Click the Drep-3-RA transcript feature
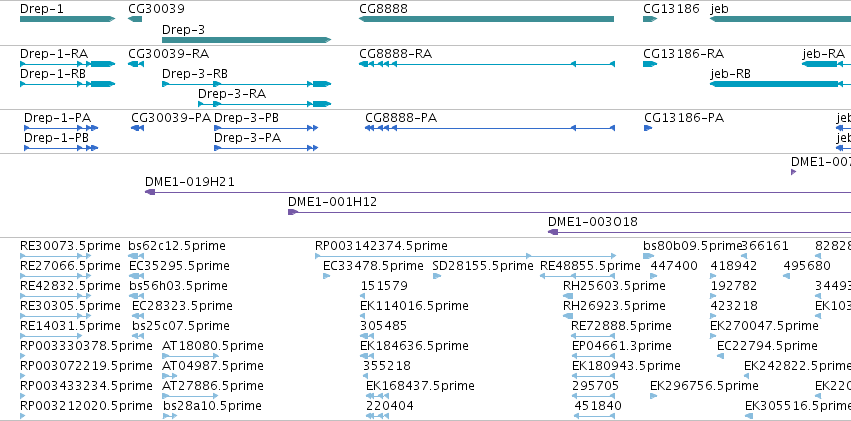This screenshot has height=421, width=851. click(264, 104)
